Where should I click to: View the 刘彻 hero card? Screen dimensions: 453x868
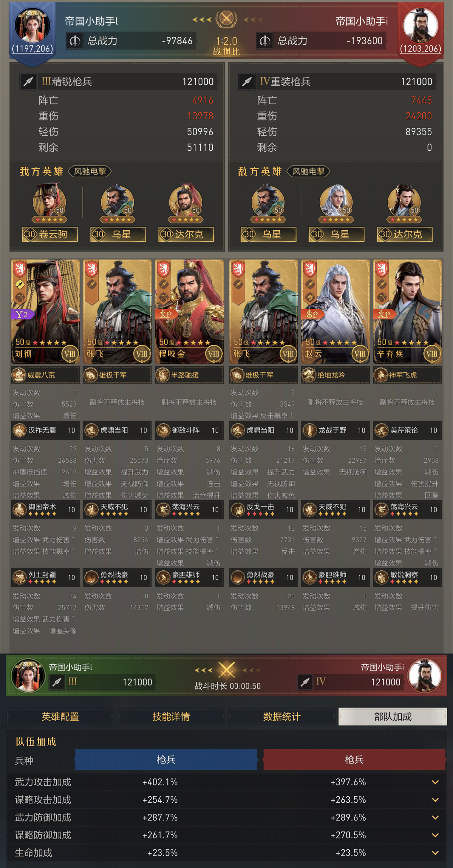pos(45,311)
